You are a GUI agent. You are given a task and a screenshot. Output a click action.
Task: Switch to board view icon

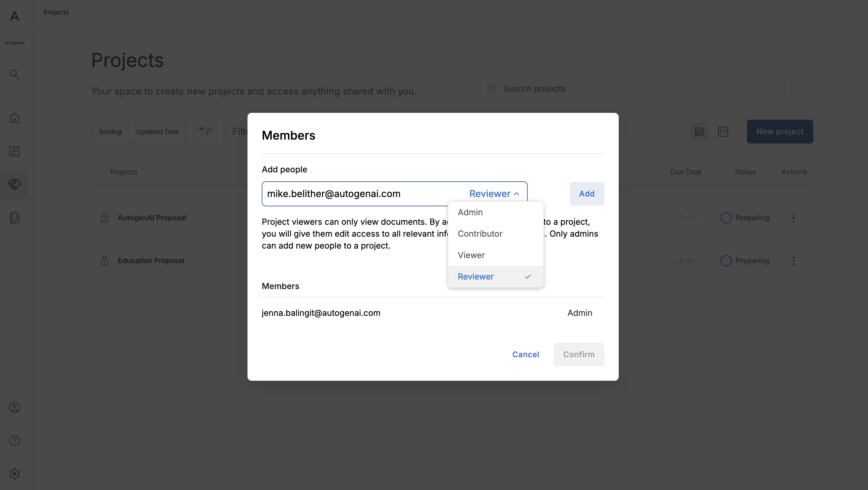click(723, 132)
